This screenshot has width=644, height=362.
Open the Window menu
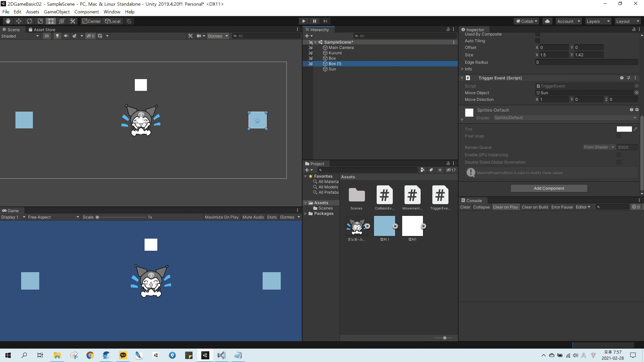tap(112, 12)
